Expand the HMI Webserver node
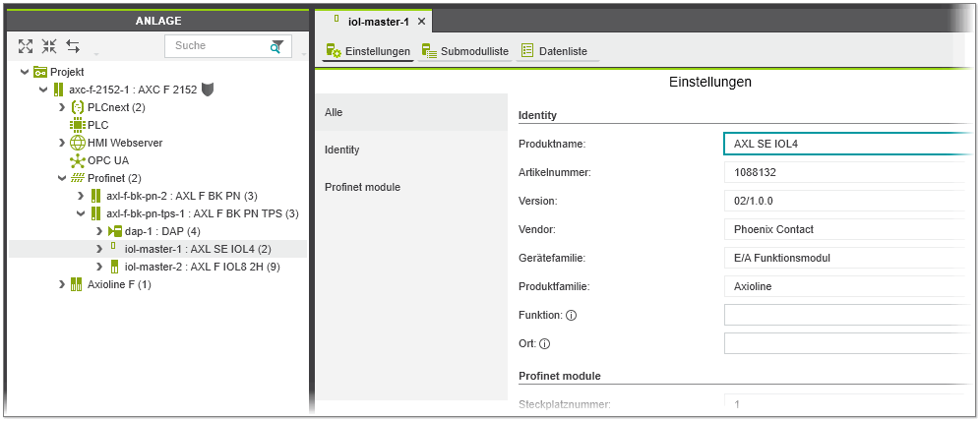Viewport: 980px width, 421px height. [x=62, y=143]
